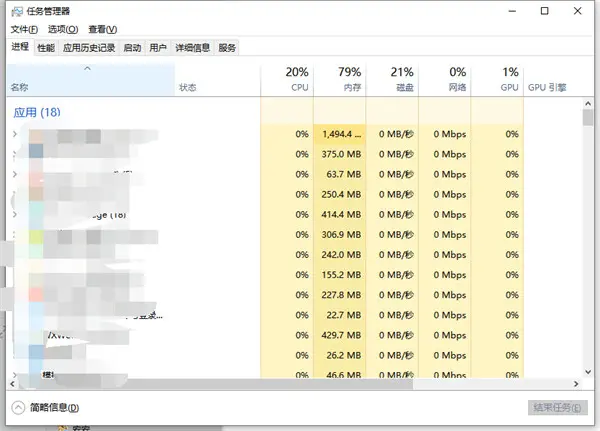Sort processes by the CPU column header
Image resolution: width=600 pixels, height=431 pixels.
pos(296,80)
